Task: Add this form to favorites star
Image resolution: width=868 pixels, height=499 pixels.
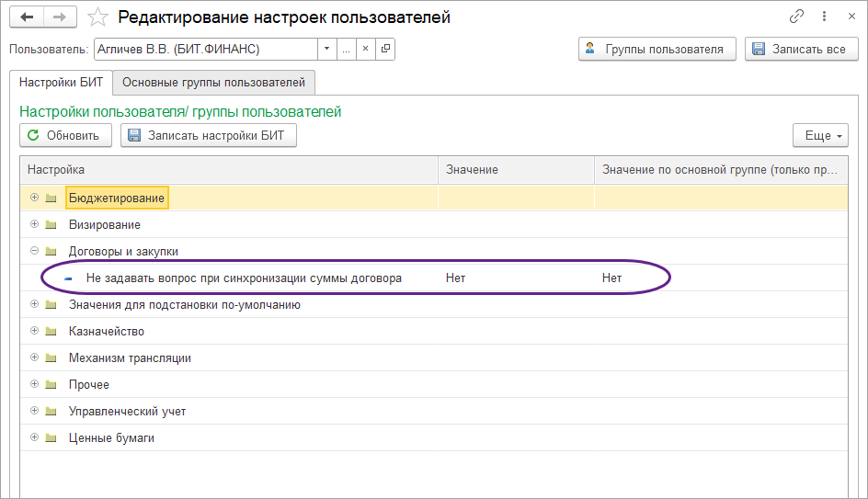Action: pos(97,17)
